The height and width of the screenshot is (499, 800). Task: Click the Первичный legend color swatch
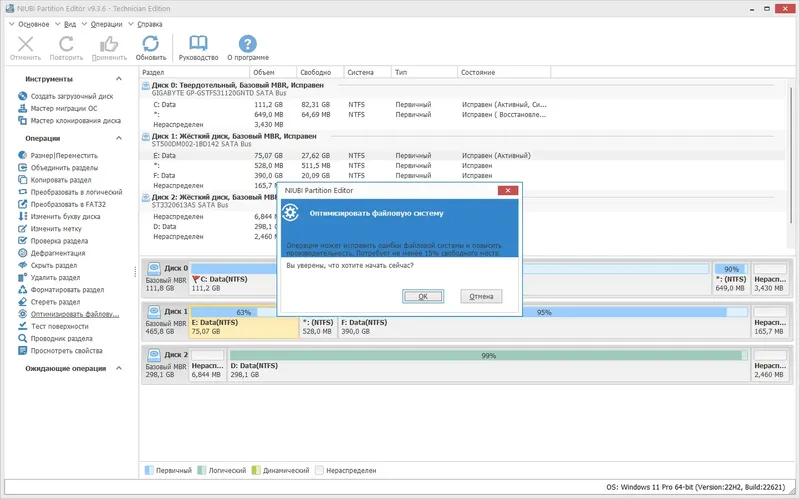149,470
